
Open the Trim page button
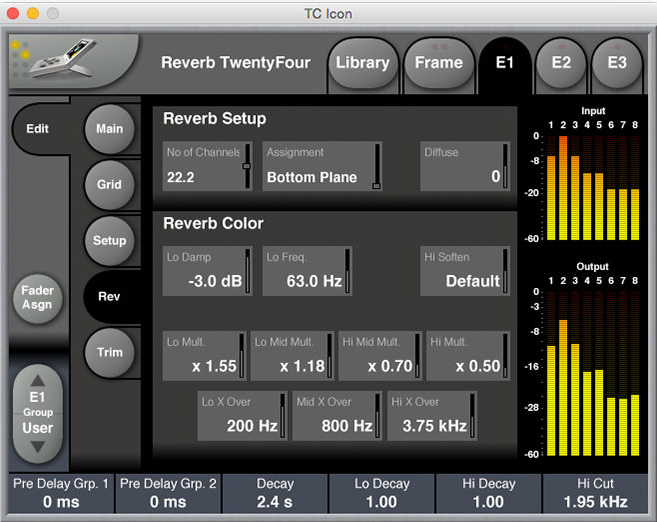pos(109,352)
